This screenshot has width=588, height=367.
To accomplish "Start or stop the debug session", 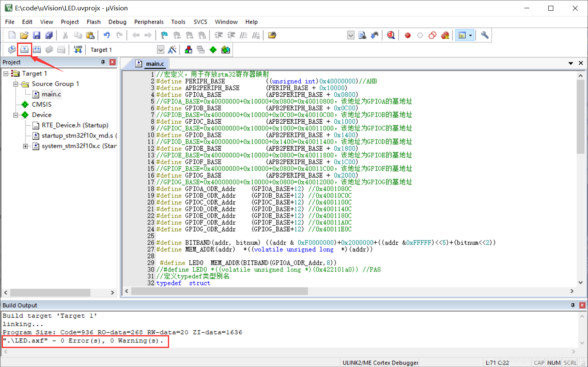I will point(391,35).
